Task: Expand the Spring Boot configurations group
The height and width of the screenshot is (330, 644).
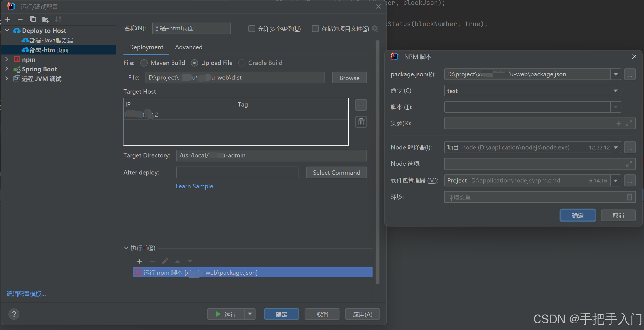Action: pos(7,69)
